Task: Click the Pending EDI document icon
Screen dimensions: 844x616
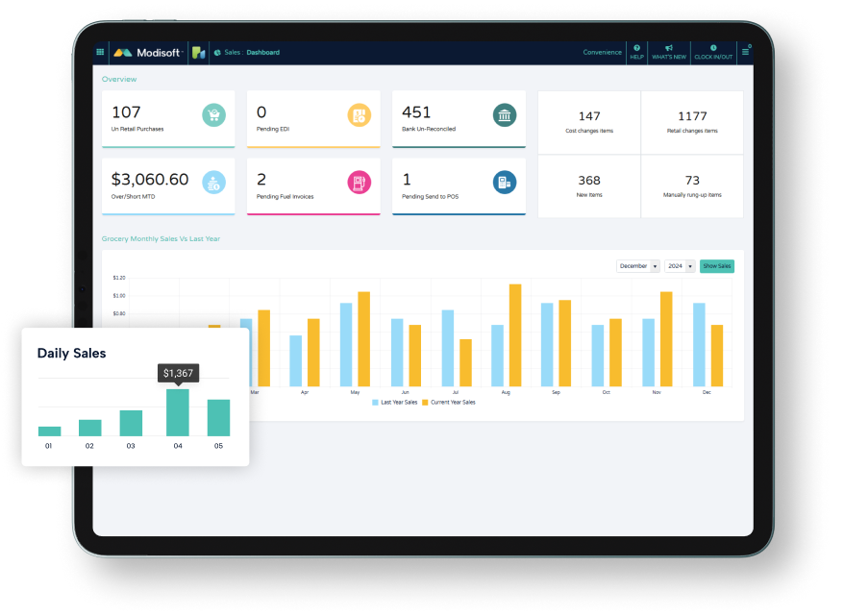Action: 359,115
